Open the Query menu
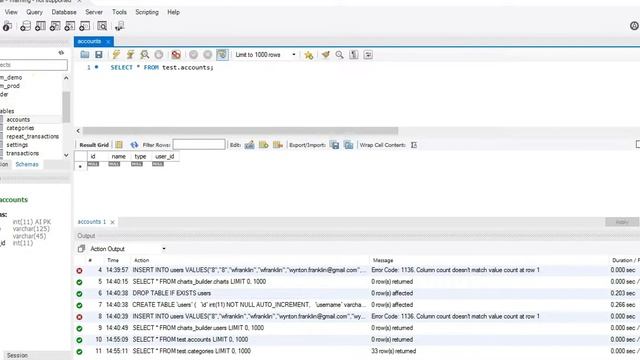640x360 pixels. pyautogui.click(x=34, y=12)
